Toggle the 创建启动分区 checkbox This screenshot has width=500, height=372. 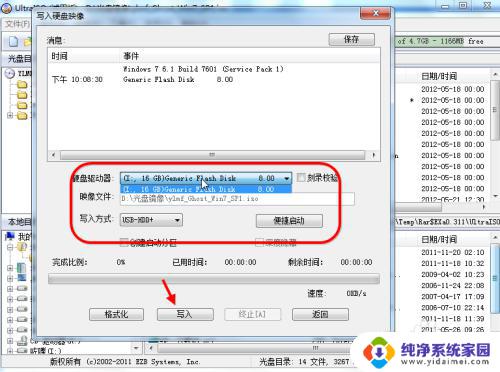[124, 242]
